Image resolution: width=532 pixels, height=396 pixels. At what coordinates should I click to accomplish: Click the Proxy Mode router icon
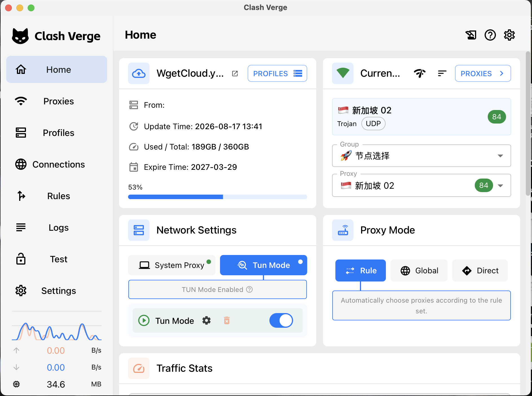(x=343, y=230)
